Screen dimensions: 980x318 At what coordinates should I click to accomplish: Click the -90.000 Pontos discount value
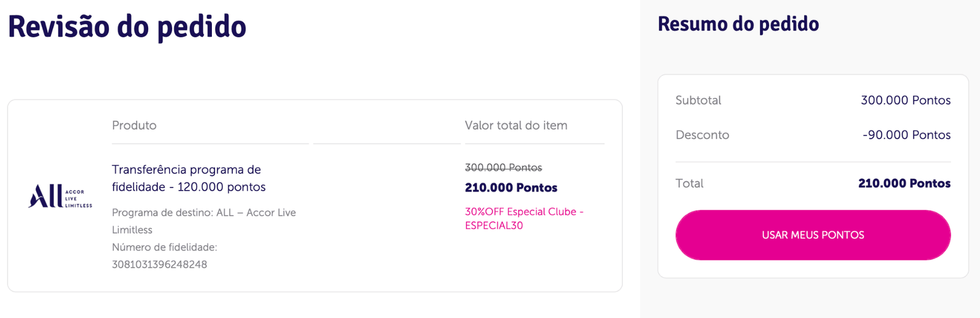[907, 135]
